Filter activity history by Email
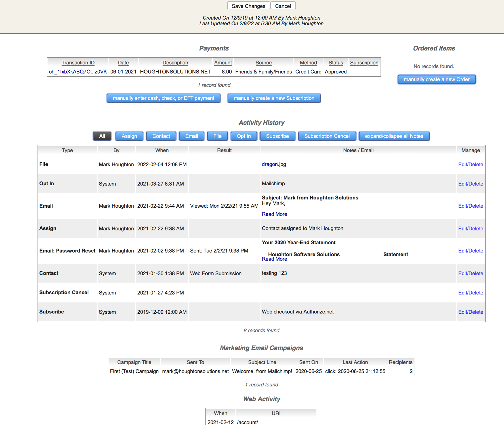Screen dimensions: 504x425 (x=192, y=136)
